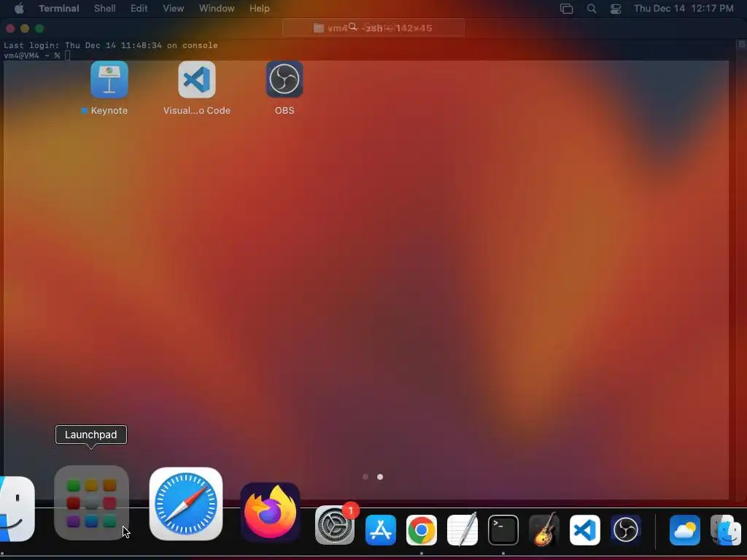
Task: Click the "Last login" line in Terminal
Action: coord(111,45)
